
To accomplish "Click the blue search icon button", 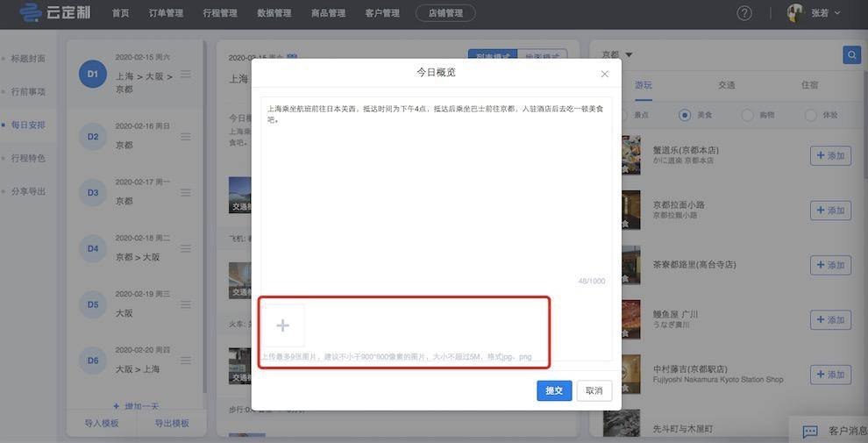I will tap(852, 54).
